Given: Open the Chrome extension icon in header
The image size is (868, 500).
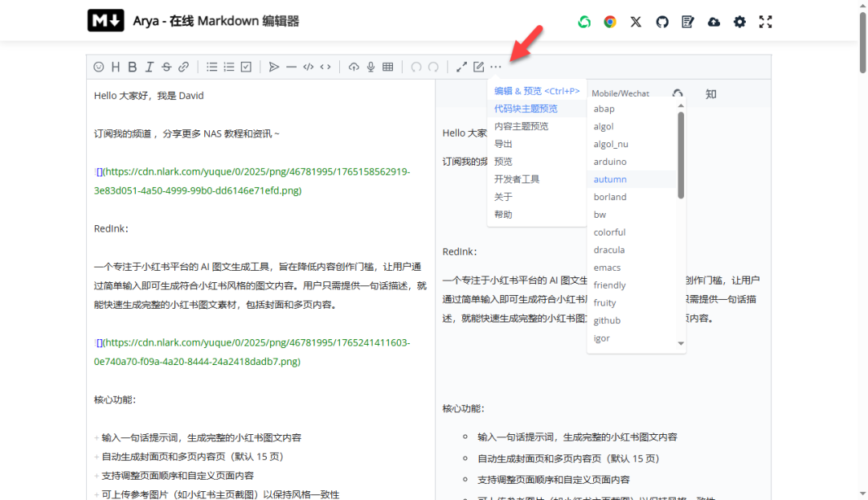Looking at the screenshot, I should coord(610,22).
